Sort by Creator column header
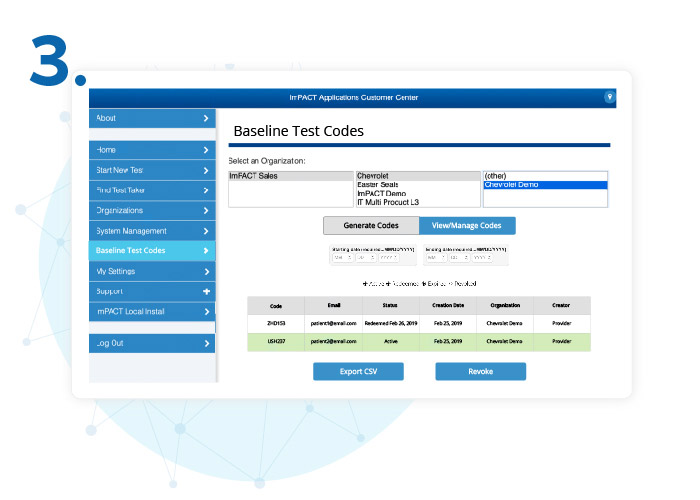700x500 pixels. point(562,306)
